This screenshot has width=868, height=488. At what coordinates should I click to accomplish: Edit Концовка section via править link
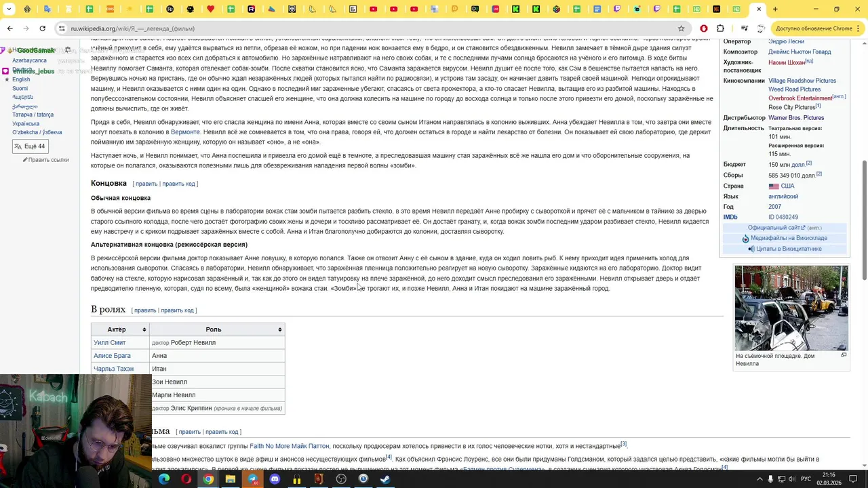pyautogui.click(x=146, y=184)
